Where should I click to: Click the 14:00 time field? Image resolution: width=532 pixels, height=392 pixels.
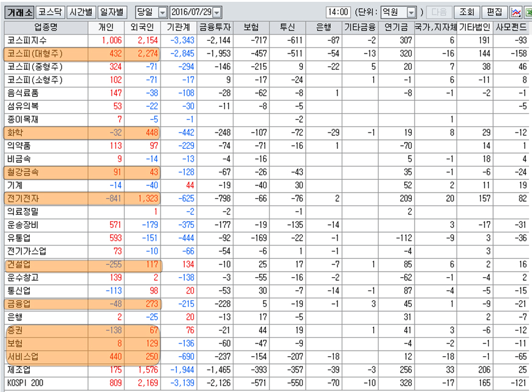tap(338, 12)
